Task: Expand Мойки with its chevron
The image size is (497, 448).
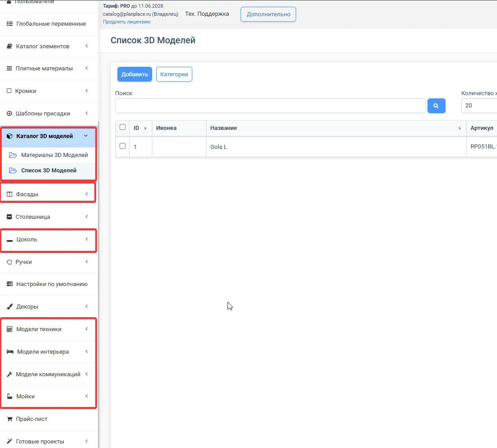Action: point(87,397)
